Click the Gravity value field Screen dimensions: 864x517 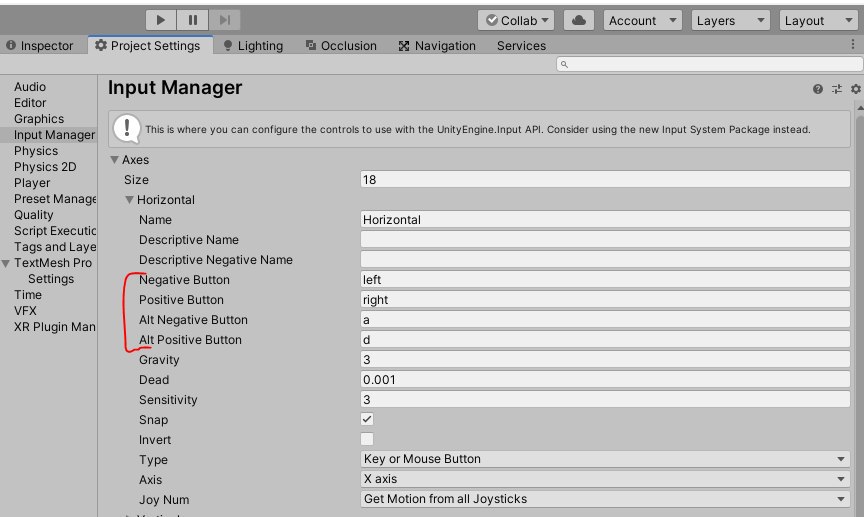[605, 360]
